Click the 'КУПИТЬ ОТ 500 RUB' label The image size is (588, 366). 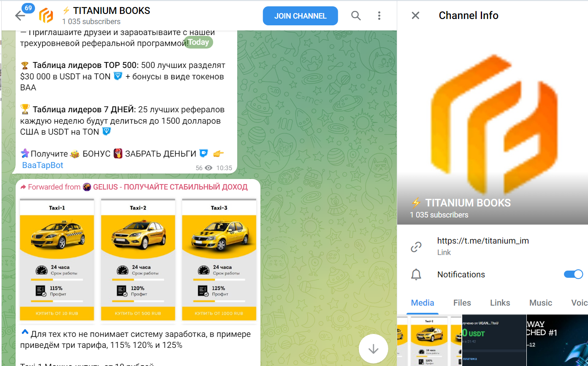[x=138, y=314]
